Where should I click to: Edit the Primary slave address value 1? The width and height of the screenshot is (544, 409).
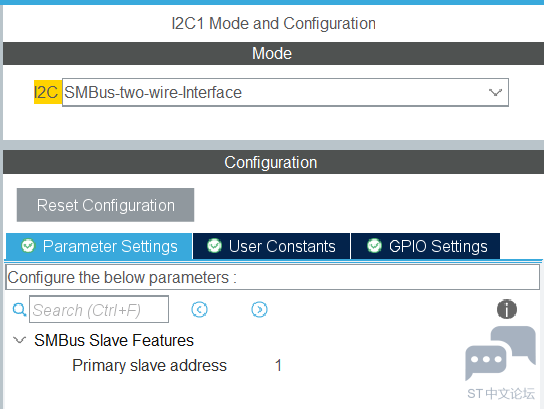pos(278,365)
